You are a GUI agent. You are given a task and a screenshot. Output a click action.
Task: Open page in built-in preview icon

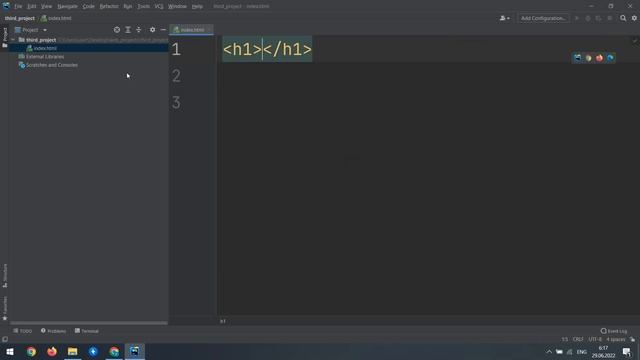[x=577, y=58]
